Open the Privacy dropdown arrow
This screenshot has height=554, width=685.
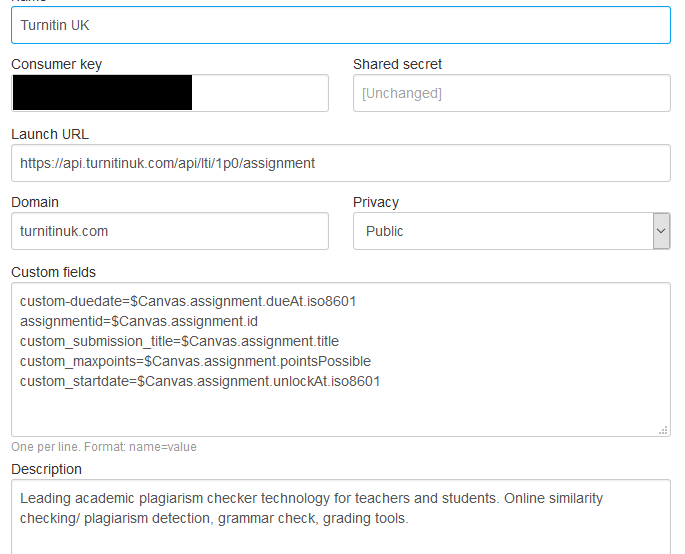(x=661, y=231)
